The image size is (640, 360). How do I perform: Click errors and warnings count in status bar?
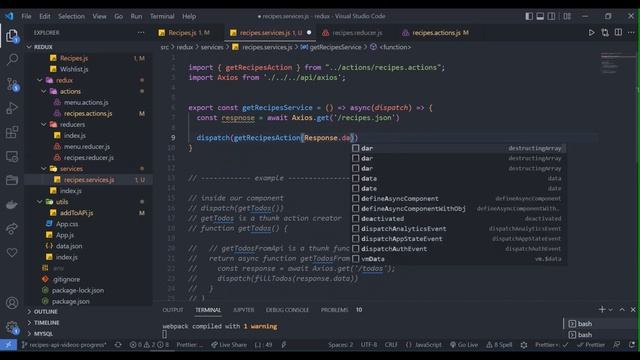pyautogui.click(x=149, y=345)
